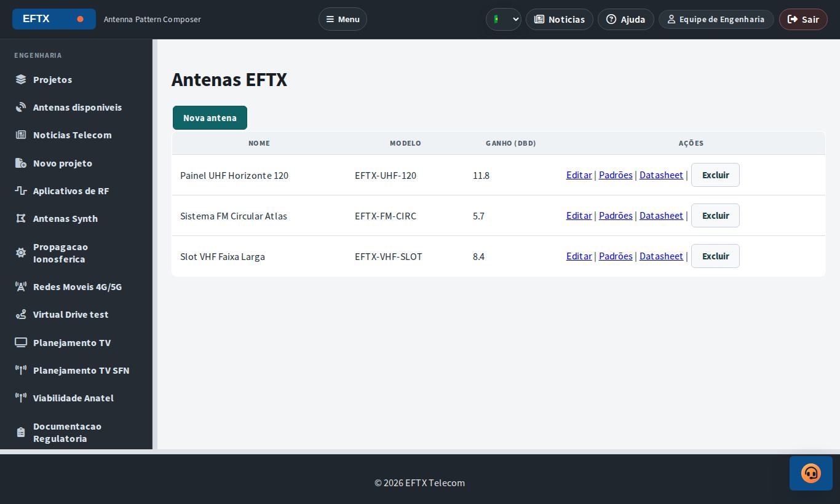The width and height of the screenshot is (840, 504).
Task: Delete Painel UHF Horizonte 120 with Excluir
Action: pyautogui.click(x=715, y=175)
